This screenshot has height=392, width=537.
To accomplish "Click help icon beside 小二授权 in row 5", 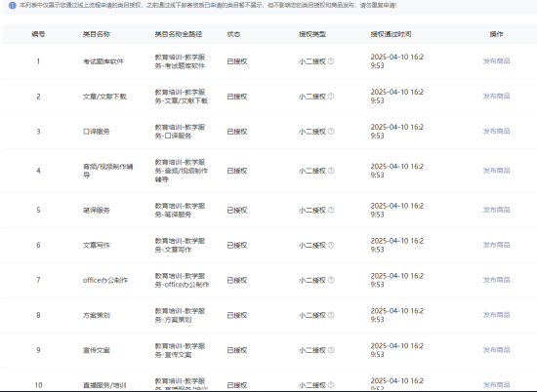I will [x=331, y=210].
